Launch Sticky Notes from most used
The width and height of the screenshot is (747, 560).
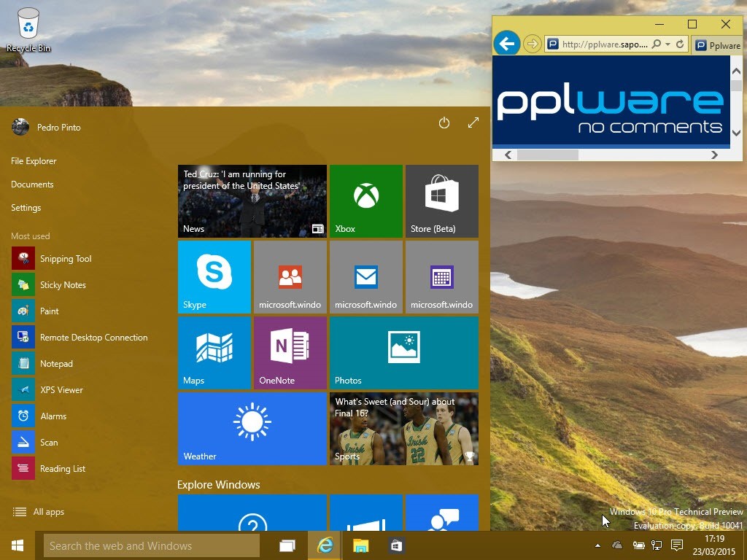pyautogui.click(x=49, y=285)
